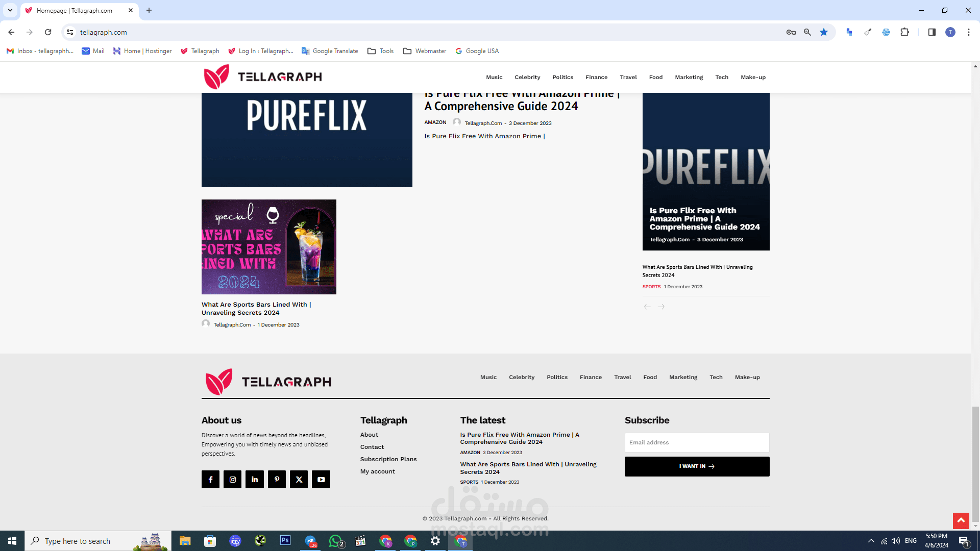980x551 pixels.
Task: Click the ENG language indicator
Action: [911, 541]
